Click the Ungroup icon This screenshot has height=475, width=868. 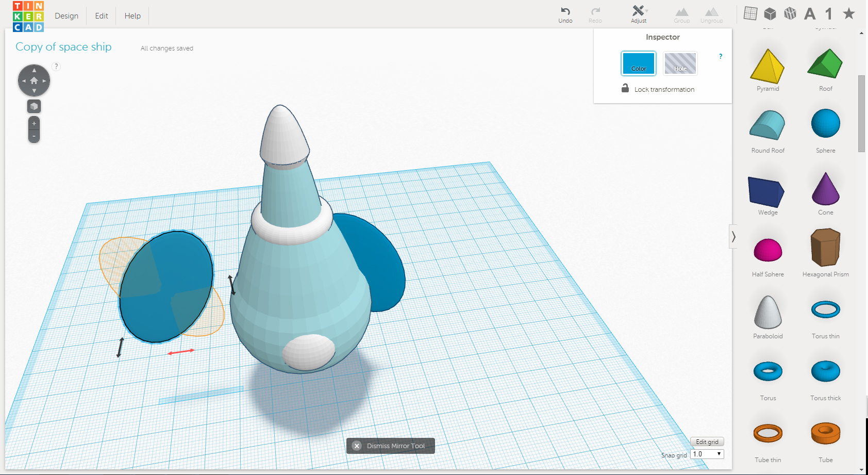point(712,15)
